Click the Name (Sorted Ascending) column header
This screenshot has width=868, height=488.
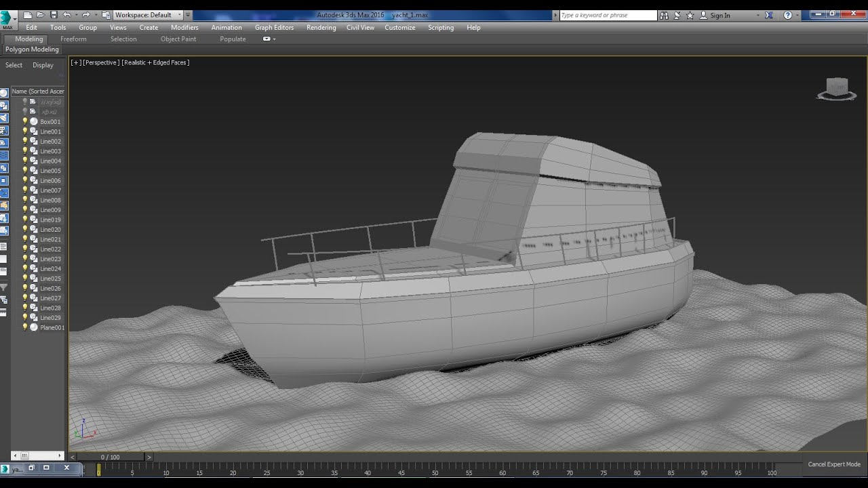pyautogui.click(x=38, y=91)
